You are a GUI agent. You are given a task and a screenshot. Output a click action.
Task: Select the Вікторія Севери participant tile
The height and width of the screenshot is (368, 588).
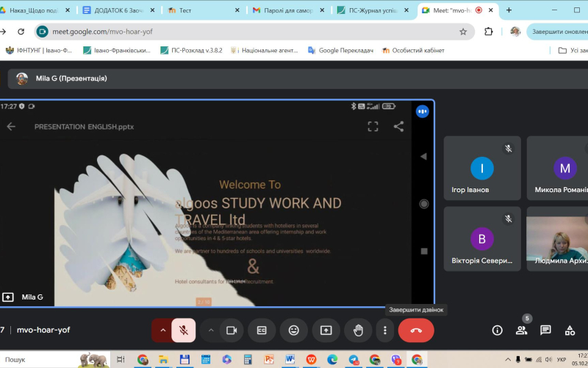482,238
